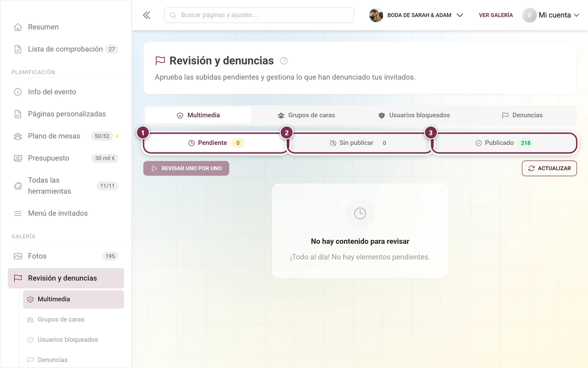The image size is (588, 368).
Task: Switch to the Grupos de caras tab
Action: 306,115
